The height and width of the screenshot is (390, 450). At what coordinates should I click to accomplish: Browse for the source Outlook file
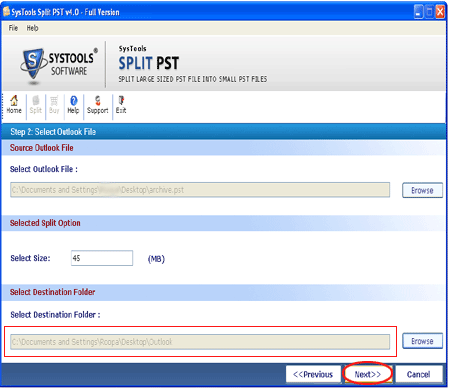click(422, 190)
